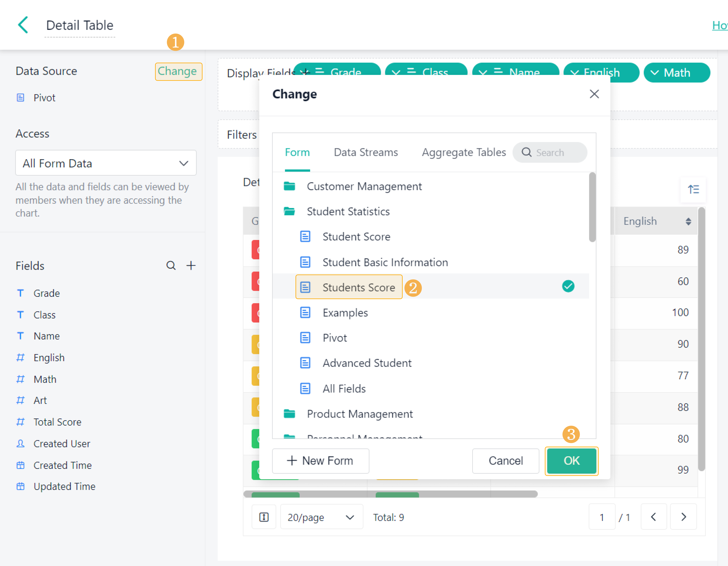Click the New Form button
The width and height of the screenshot is (728, 566).
point(320,461)
